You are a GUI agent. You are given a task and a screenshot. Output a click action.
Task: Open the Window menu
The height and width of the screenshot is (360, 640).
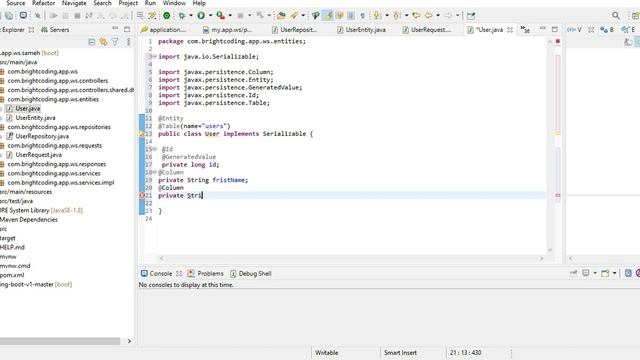coord(174,3)
